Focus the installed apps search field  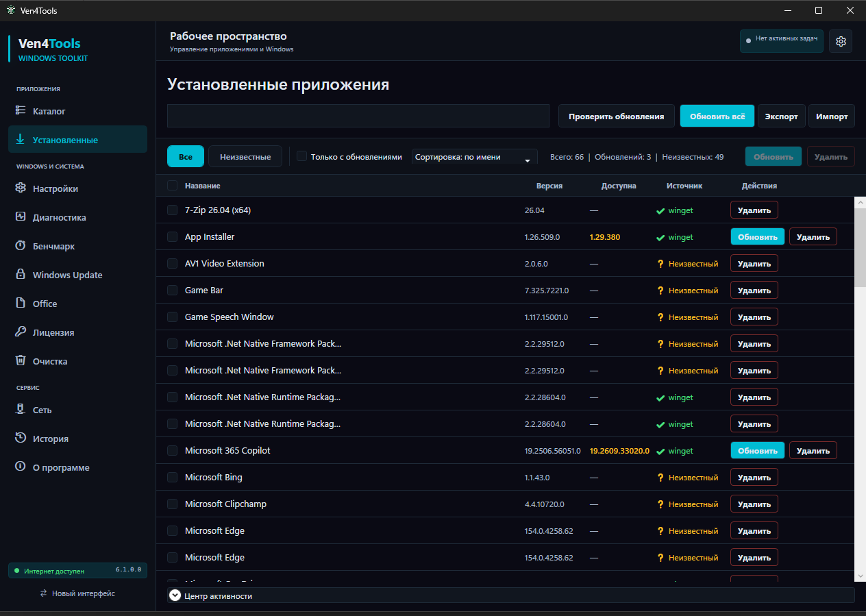358,116
